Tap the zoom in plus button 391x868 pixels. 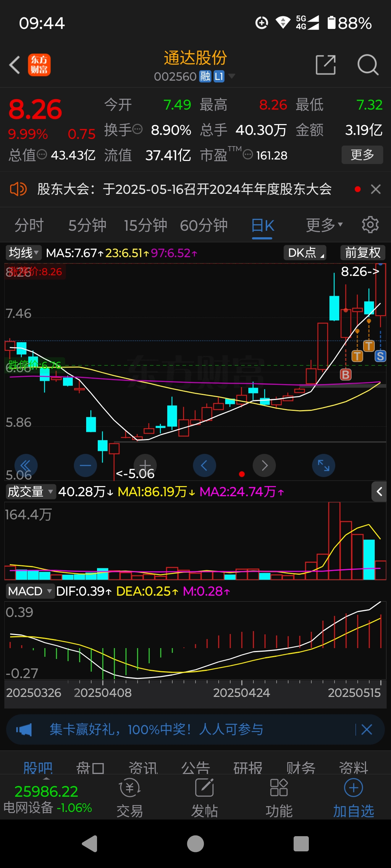pyautogui.click(x=145, y=465)
